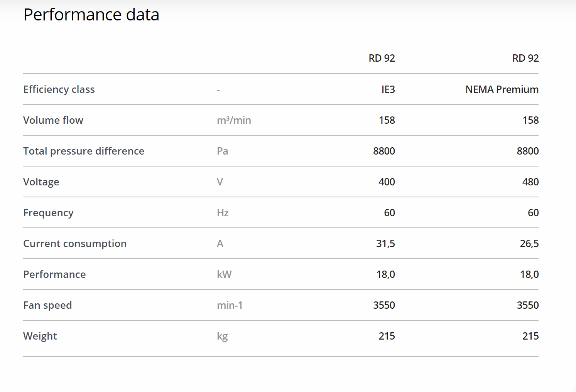This screenshot has width=576, height=392.
Task: Click the "NEMA Premium" cell
Action: coord(502,89)
